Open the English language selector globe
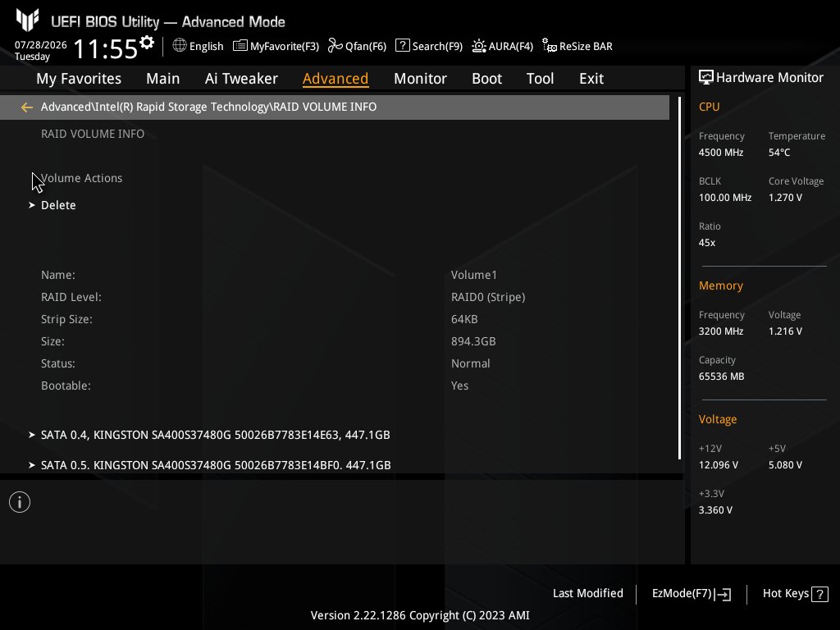This screenshot has width=840, height=630. [180, 46]
